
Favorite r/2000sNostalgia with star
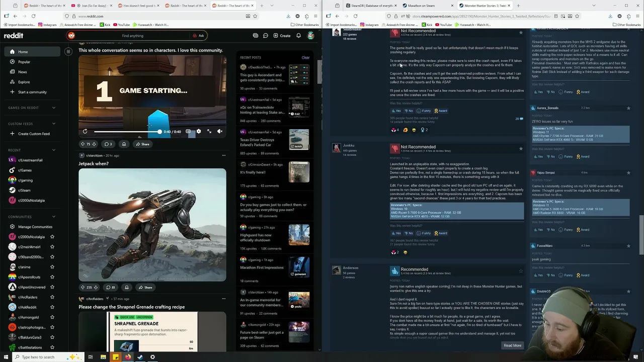52,237
